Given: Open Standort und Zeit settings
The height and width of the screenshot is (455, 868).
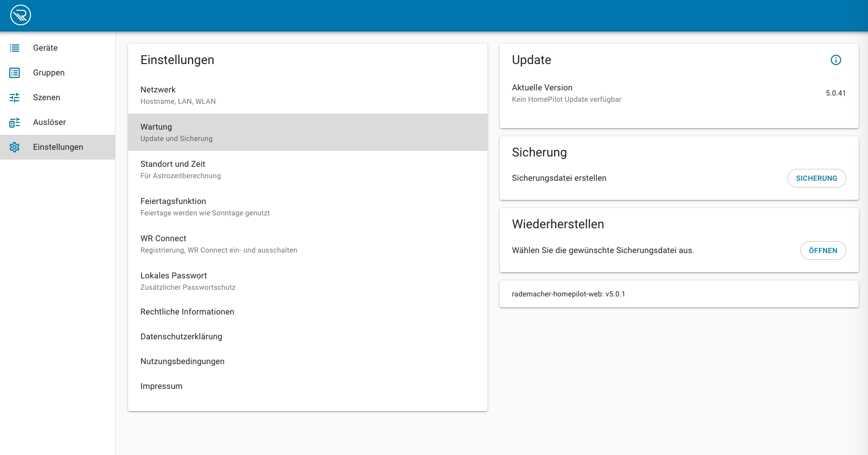Looking at the screenshot, I should (307, 169).
